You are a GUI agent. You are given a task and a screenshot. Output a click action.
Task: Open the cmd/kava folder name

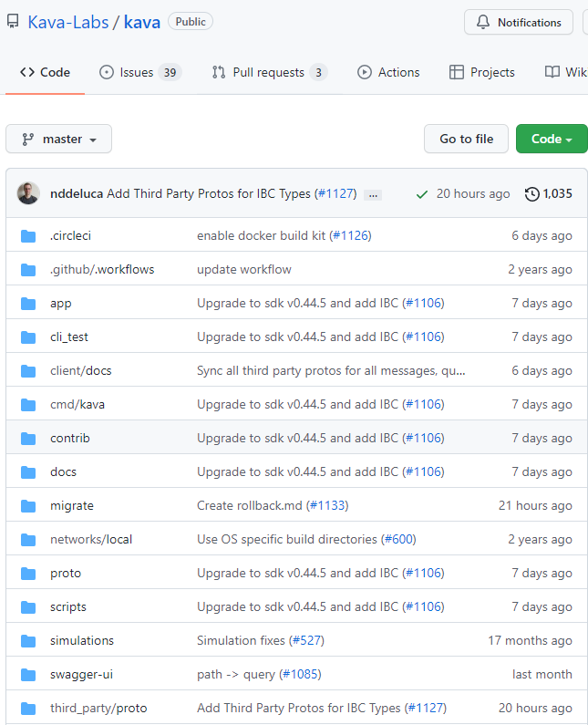(77, 405)
